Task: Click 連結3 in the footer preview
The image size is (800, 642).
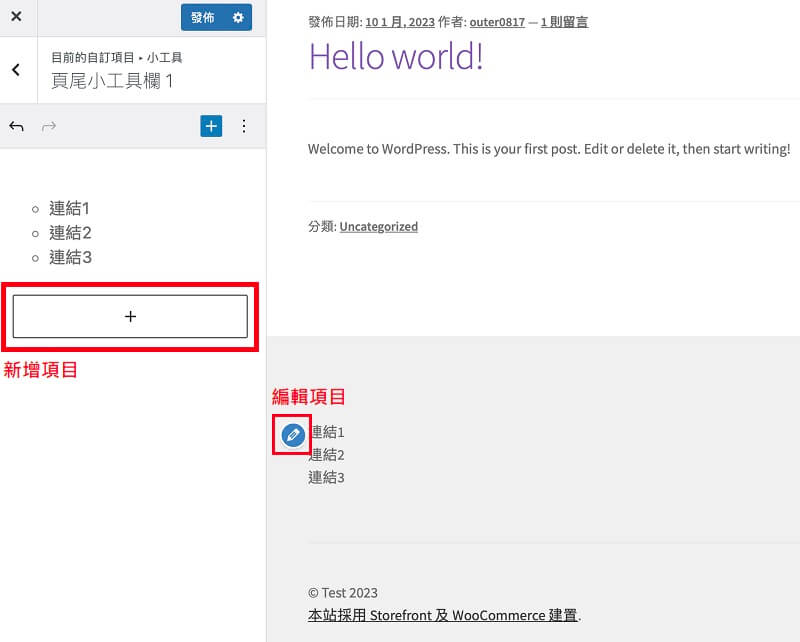Action: 327,478
